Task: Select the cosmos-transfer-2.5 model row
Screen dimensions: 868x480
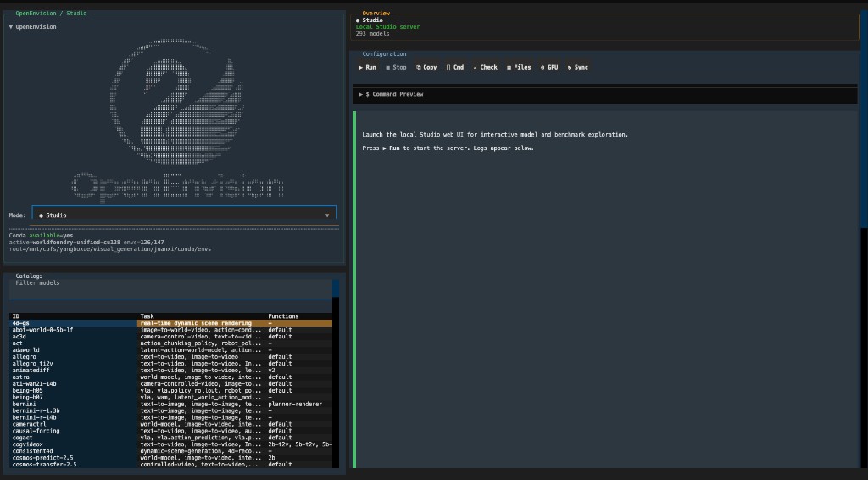Action: click(x=171, y=465)
